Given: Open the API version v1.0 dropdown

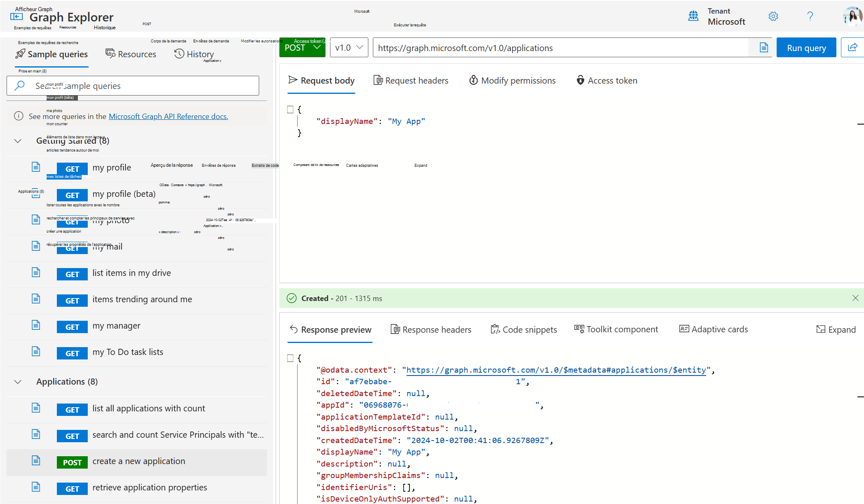Looking at the screenshot, I should 349,47.
